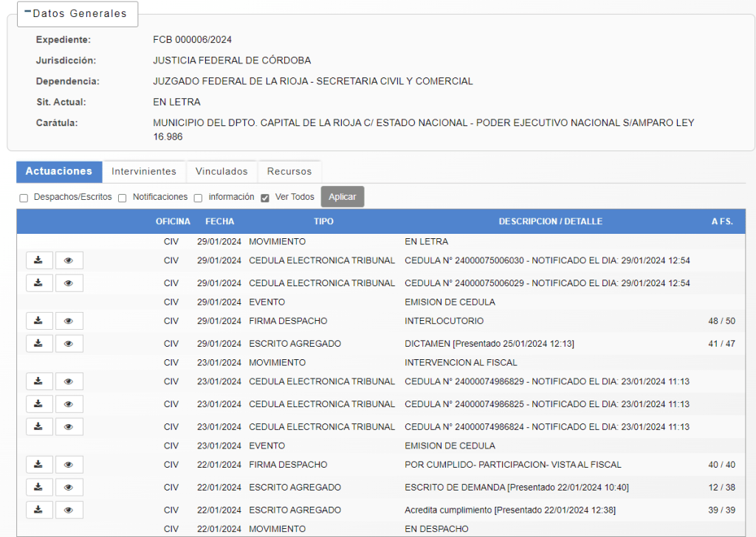View the ESCRITO DE DEMANDA file
This screenshot has width=756, height=537.
tap(69, 488)
